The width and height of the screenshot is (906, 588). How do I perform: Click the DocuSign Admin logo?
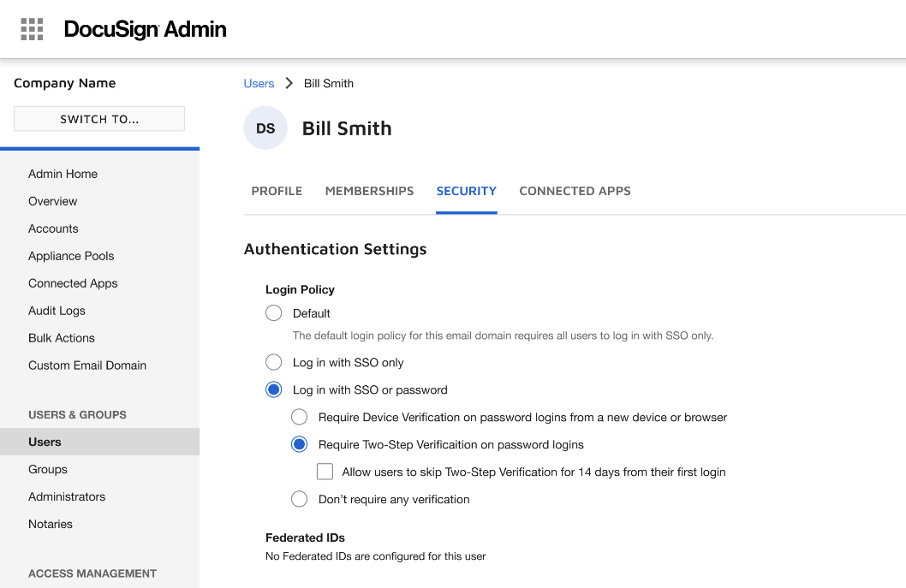tap(145, 29)
